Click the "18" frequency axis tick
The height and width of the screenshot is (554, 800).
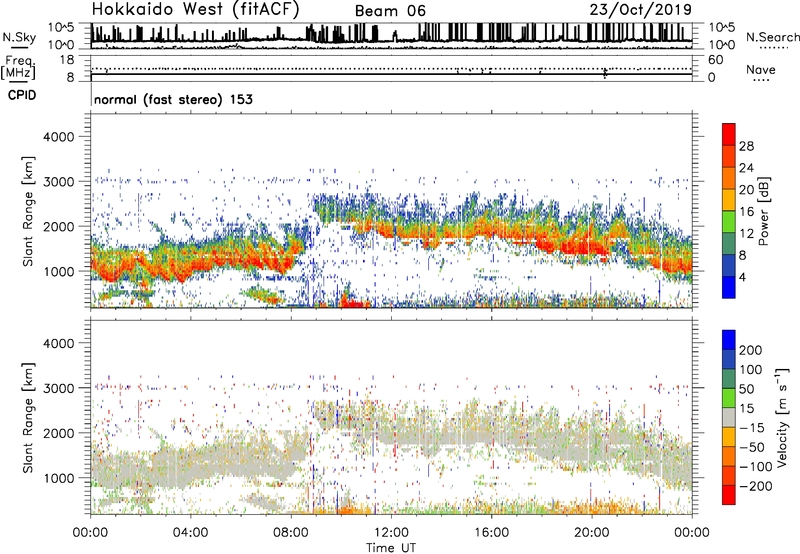point(67,60)
